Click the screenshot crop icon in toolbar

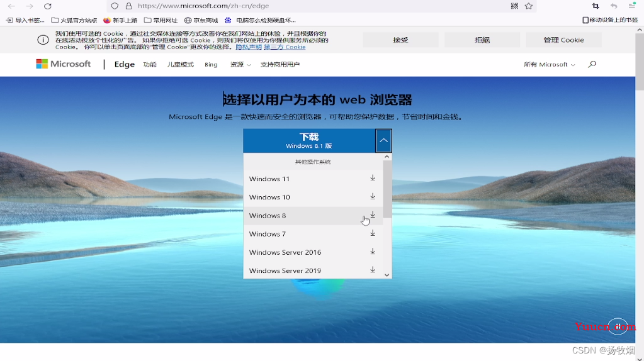tap(596, 6)
